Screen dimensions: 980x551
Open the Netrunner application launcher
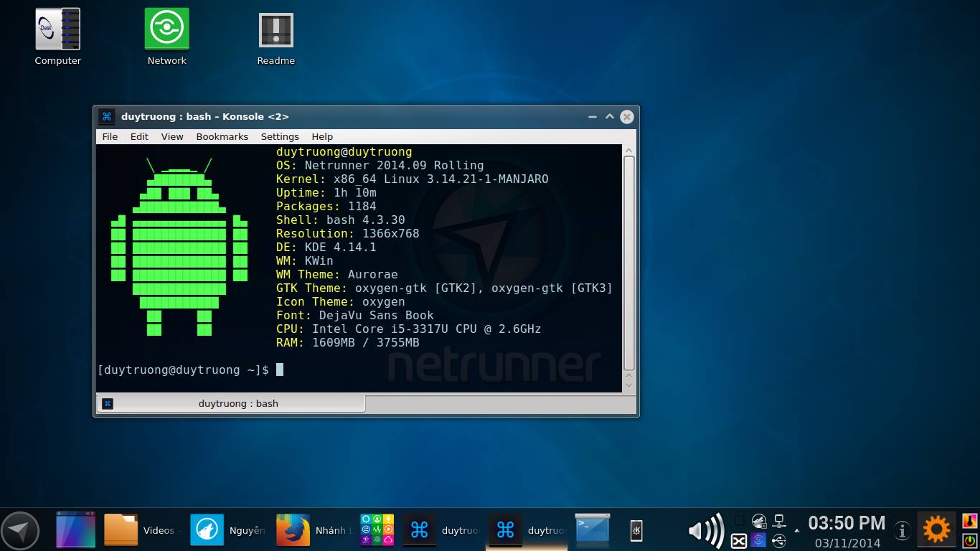20,531
